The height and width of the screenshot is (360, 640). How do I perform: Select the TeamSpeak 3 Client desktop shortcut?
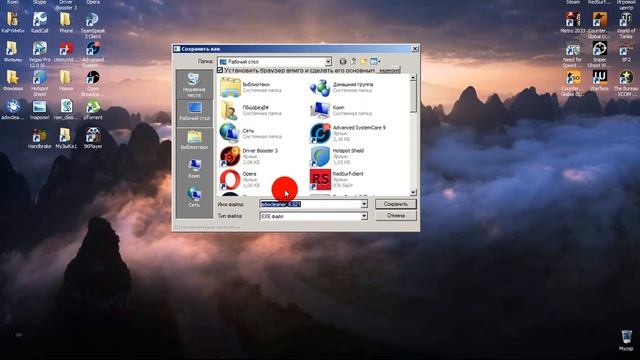[93, 25]
